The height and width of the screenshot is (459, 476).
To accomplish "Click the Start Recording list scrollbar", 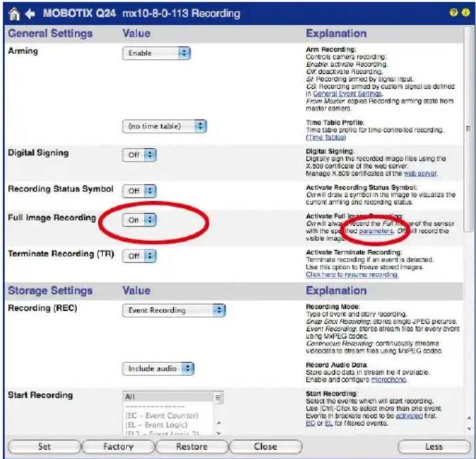I will 218,398.
